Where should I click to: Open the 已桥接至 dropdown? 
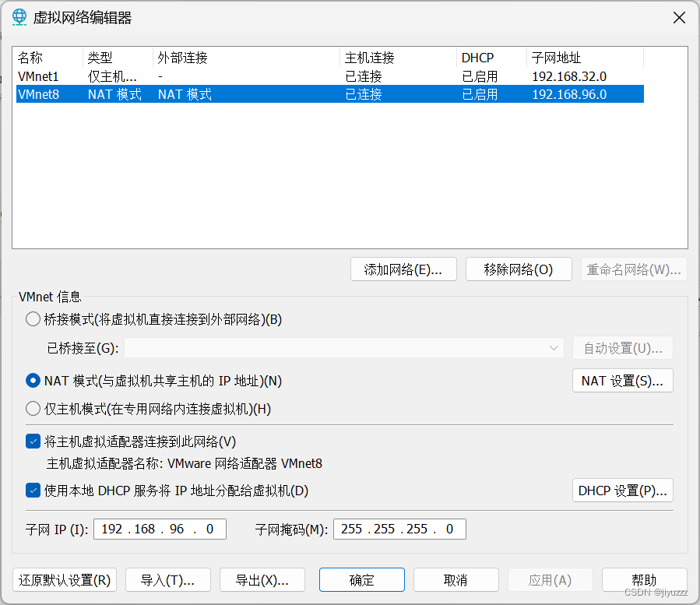pos(343,348)
